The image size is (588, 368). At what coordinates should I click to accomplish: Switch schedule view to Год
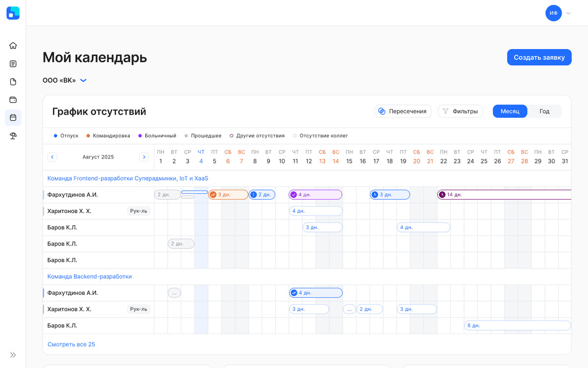544,111
